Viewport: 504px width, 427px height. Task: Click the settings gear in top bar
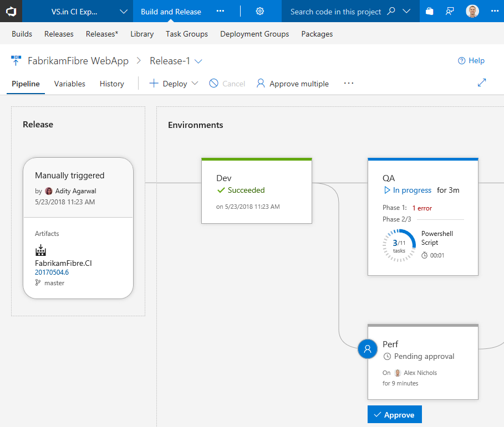(x=259, y=11)
